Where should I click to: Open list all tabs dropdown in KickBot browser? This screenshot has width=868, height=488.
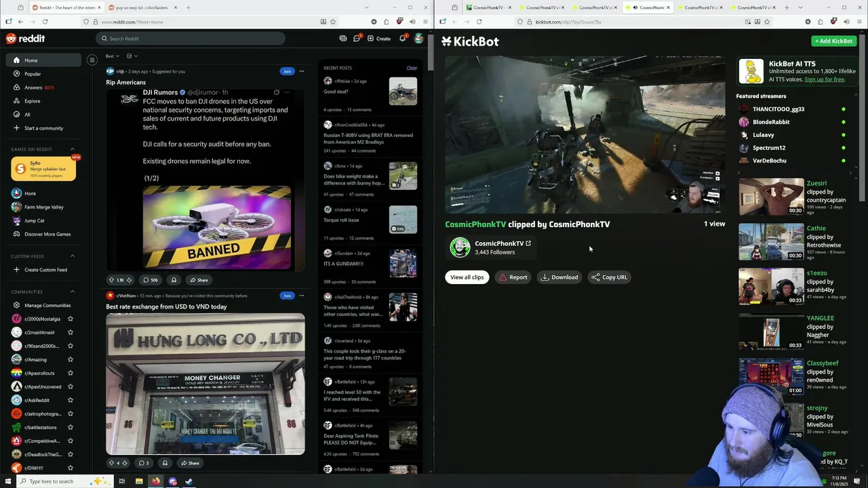tap(802, 7)
